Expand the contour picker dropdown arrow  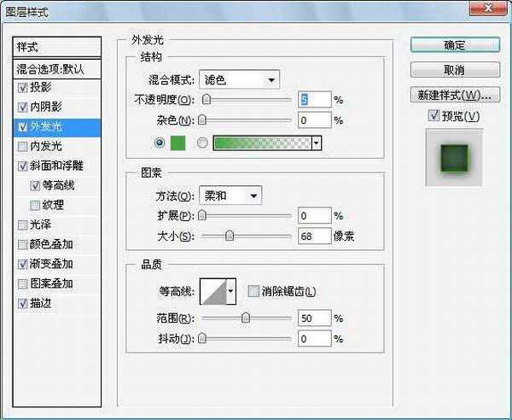click(230, 292)
